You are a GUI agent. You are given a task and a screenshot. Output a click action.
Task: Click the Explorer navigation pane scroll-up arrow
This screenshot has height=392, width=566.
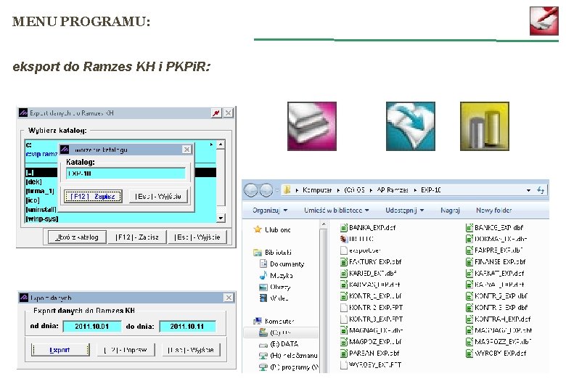(324, 225)
